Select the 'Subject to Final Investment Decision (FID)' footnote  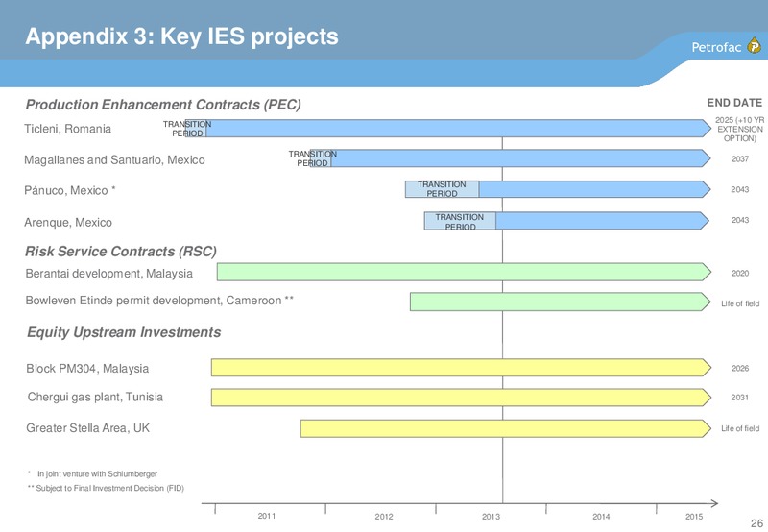click(x=110, y=488)
